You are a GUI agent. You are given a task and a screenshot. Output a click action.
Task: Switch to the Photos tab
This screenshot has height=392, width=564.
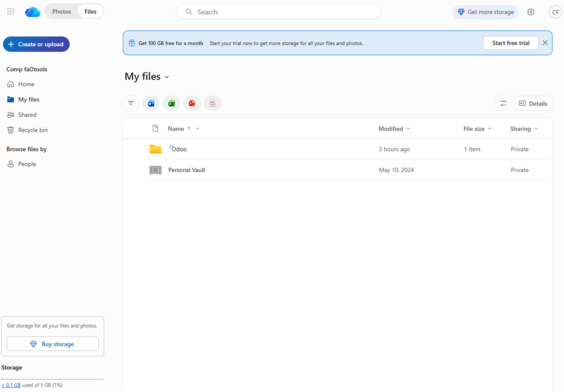pos(61,11)
